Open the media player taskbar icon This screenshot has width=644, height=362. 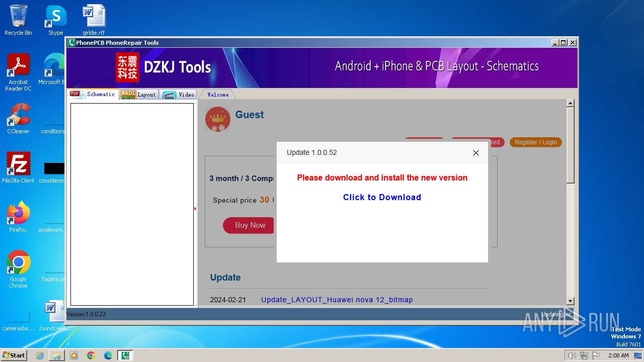click(x=74, y=355)
